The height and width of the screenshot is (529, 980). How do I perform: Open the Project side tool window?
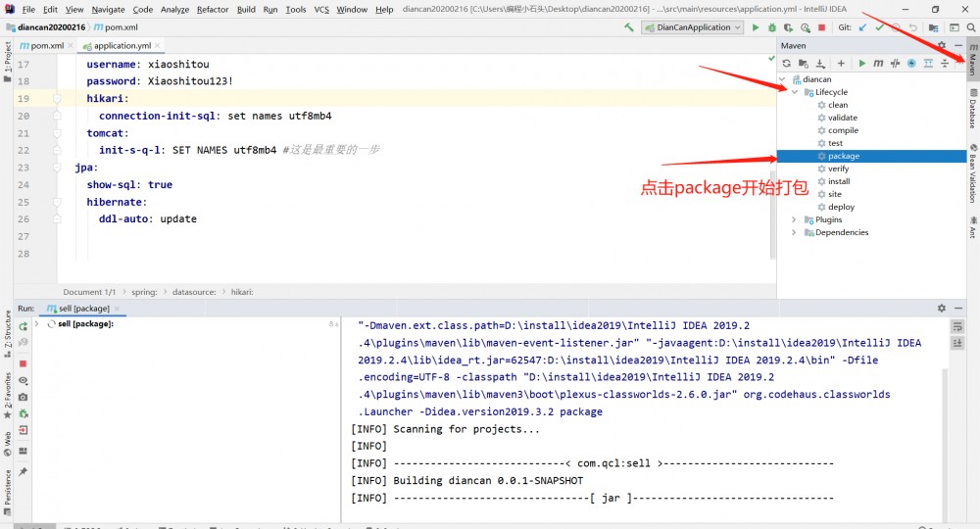[x=7, y=61]
